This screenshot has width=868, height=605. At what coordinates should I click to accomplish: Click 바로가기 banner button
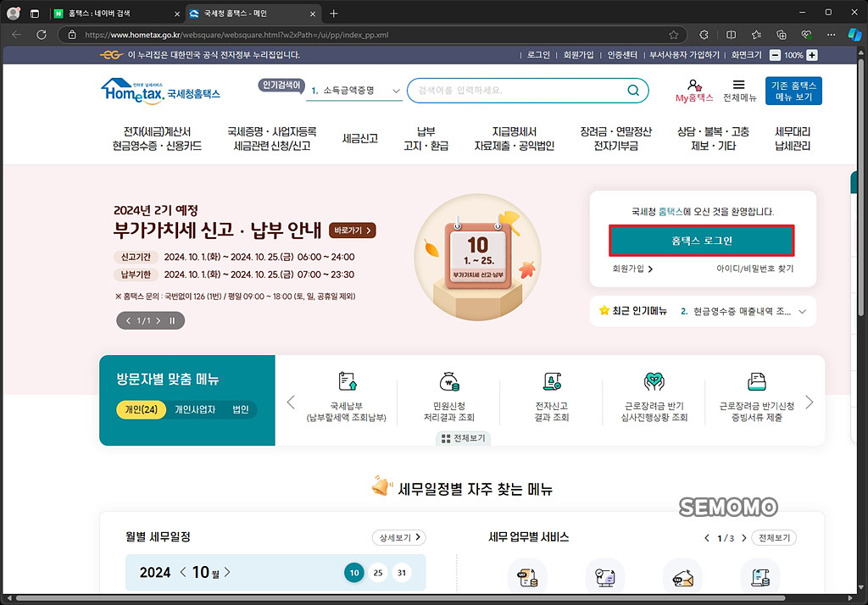(x=353, y=230)
